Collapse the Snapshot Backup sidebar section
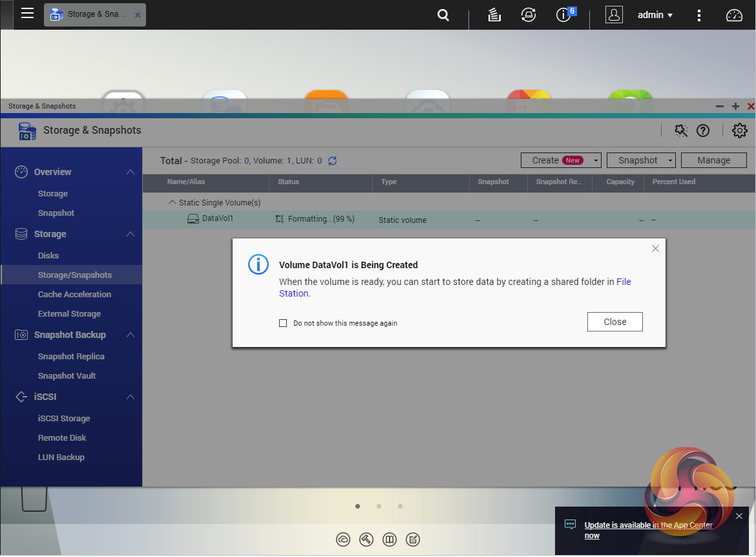The image size is (756, 557). [x=130, y=335]
